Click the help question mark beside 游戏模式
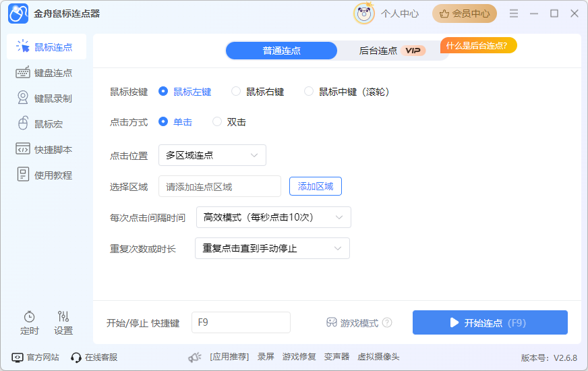This screenshot has height=371, width=588. [387, 322]
